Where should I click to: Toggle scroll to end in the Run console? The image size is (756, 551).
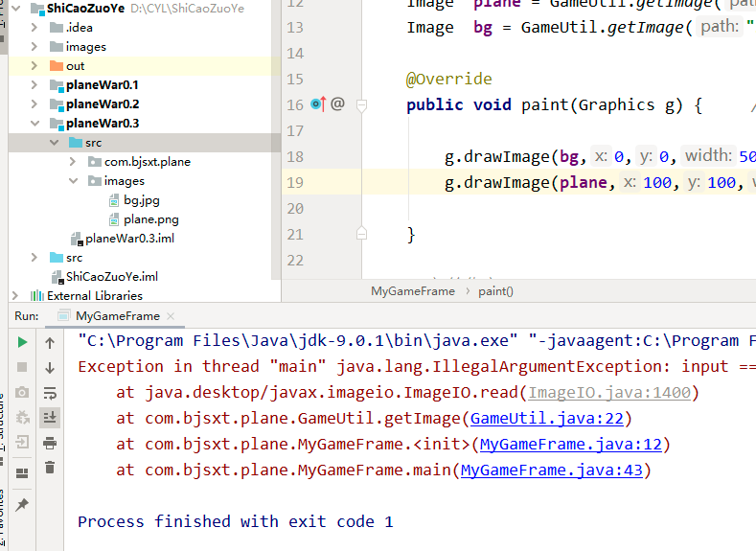pos(50,418)
